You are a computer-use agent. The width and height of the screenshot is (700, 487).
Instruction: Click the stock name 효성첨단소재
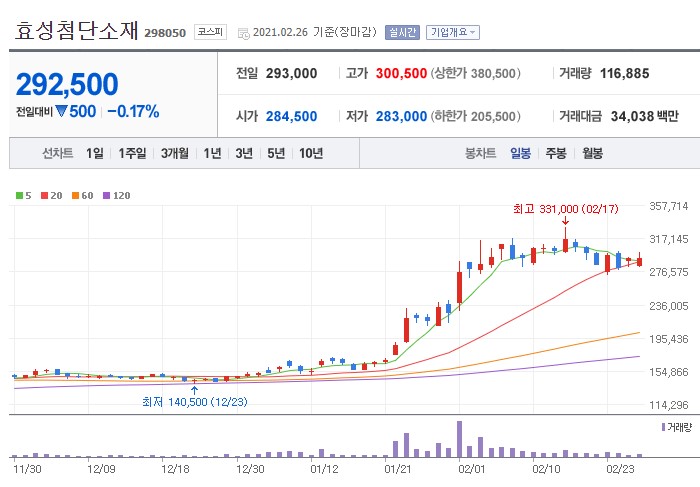[77, 31]
